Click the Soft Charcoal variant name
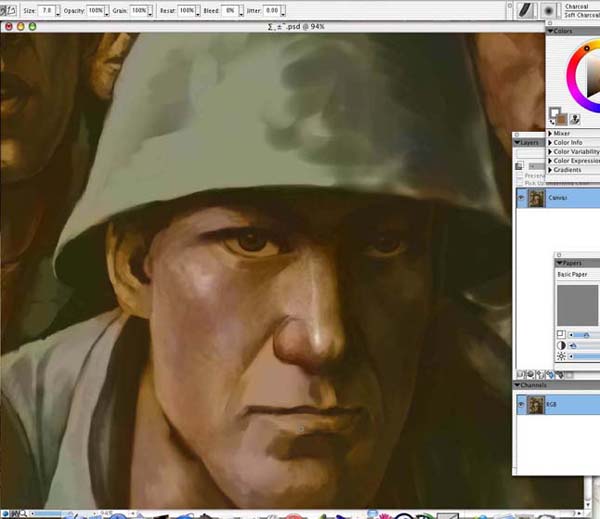600x519 pixels. (582, 15)
